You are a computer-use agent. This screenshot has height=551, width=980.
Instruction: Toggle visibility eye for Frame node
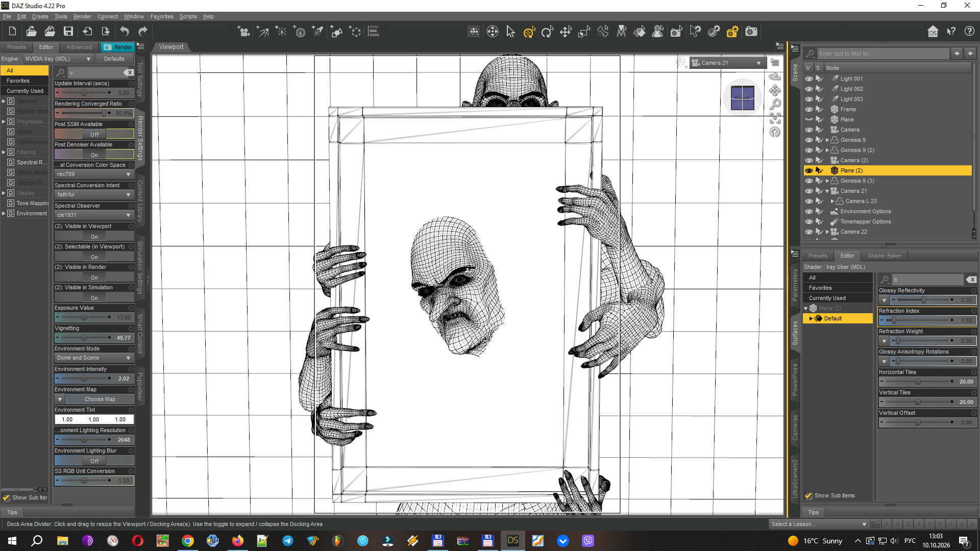pos(809,109)
